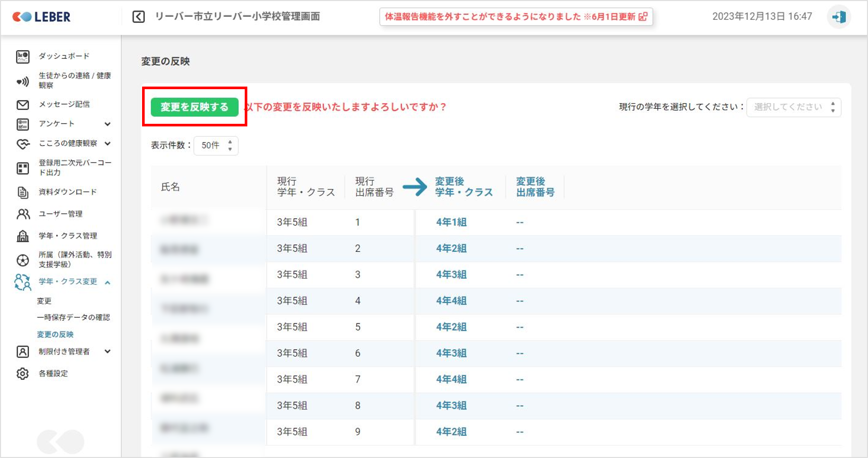Screen dimensions: 868x458
Task: Click the school building class management icon
Action: pos(23,236)
